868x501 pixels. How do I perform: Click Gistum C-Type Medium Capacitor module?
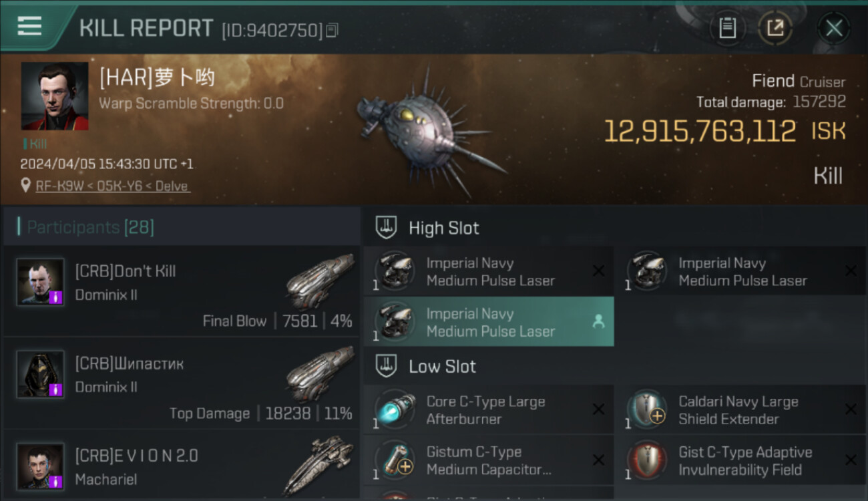(x=489, y=460)
